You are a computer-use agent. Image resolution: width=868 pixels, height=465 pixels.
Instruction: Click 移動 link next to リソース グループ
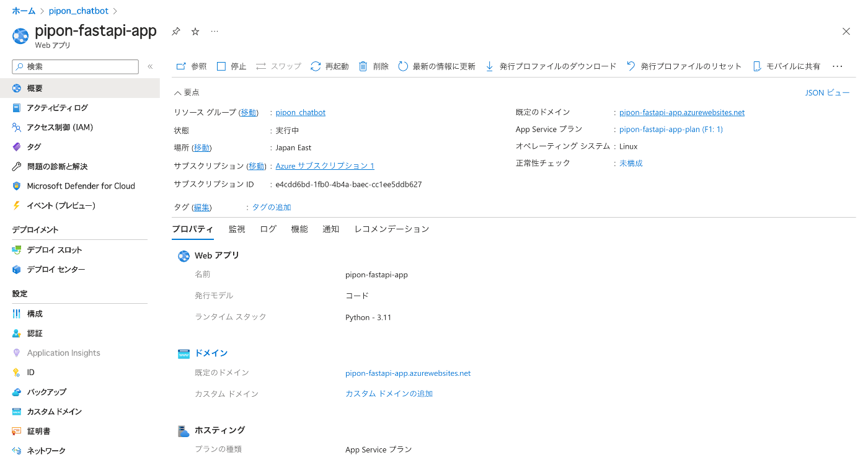(249, 112)
